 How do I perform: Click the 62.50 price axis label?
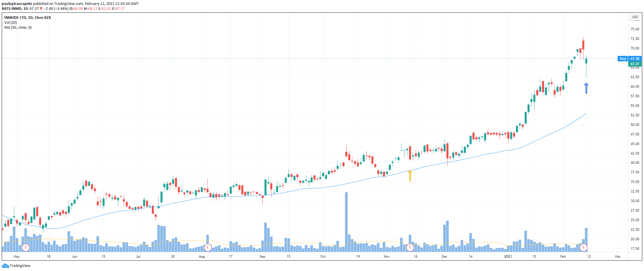pos(635,77)
